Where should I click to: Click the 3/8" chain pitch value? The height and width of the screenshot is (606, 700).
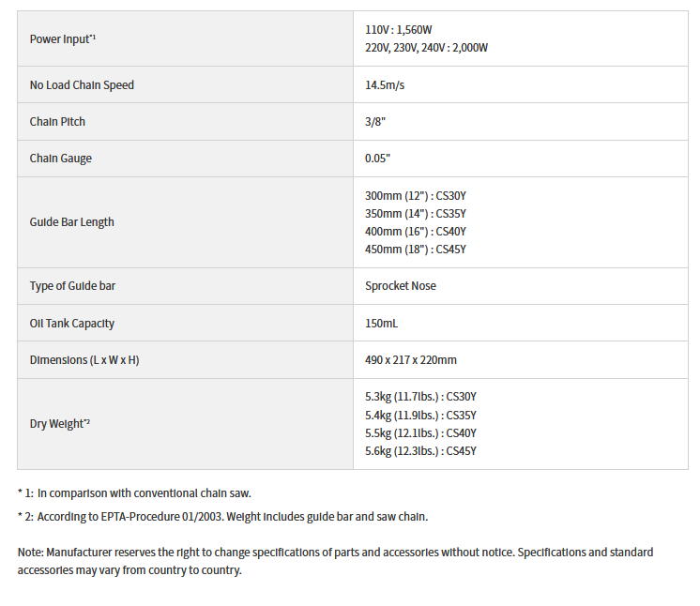click(375, 122)
